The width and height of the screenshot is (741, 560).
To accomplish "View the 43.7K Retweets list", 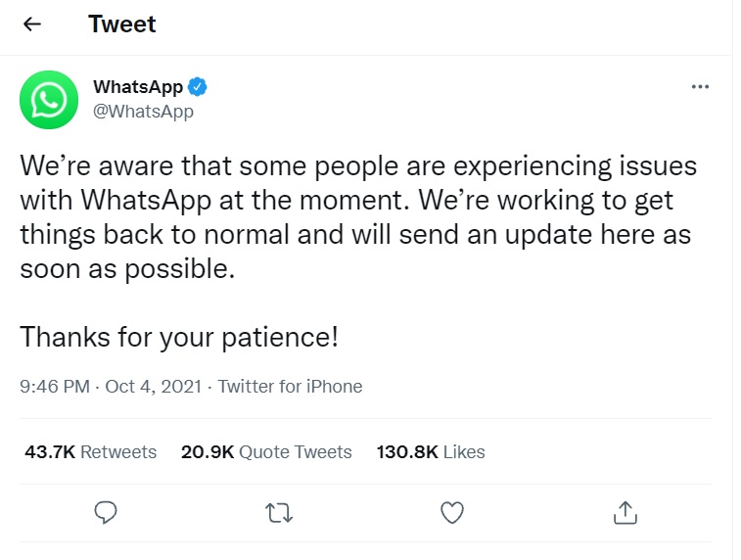I will pos(90,452).
